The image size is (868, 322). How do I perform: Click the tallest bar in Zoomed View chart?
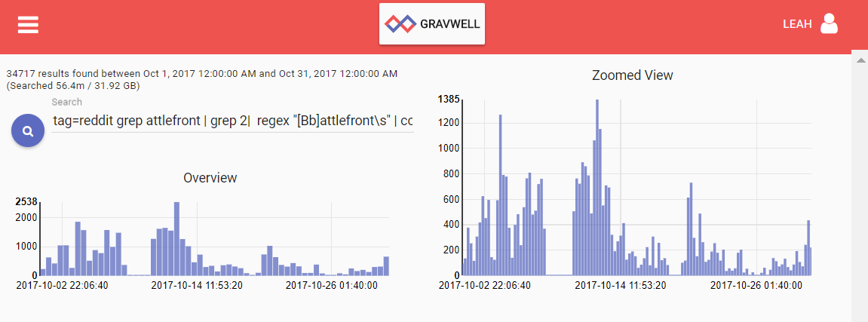[597, 187]
